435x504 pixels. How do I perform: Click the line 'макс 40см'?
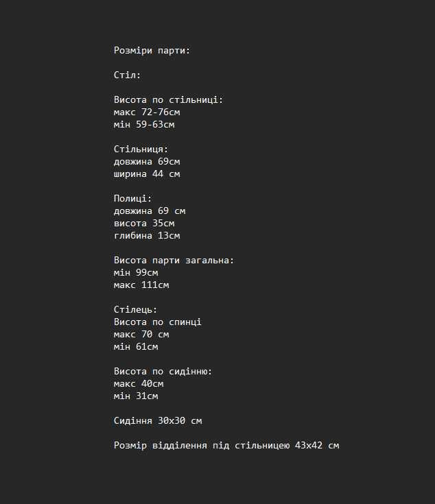[139, 384]
